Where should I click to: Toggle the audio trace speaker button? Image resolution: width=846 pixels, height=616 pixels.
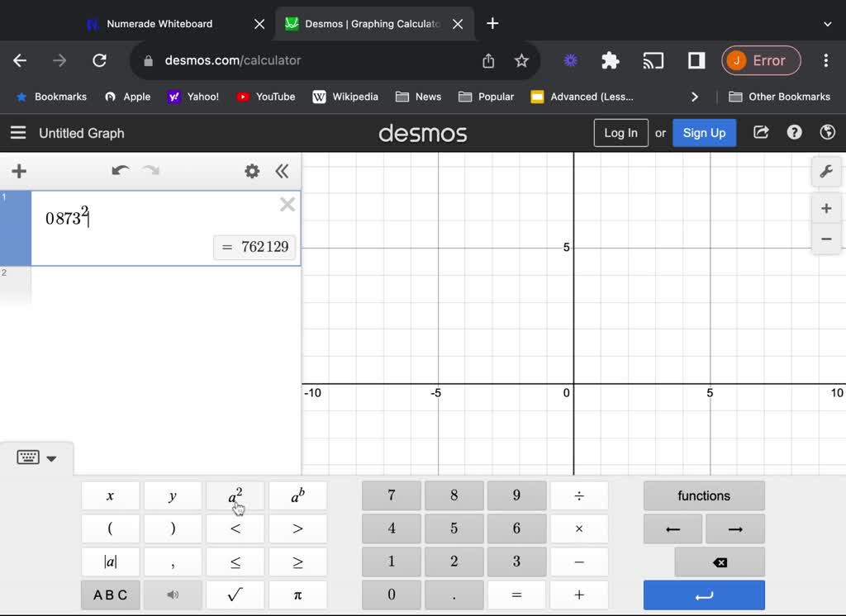pyautogui.click(x=173, y=595)
